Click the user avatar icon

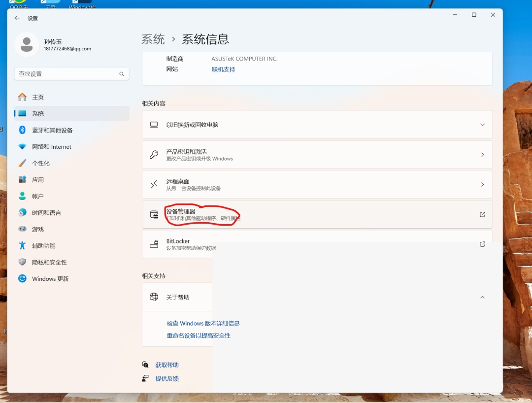[x=27, y=44]
